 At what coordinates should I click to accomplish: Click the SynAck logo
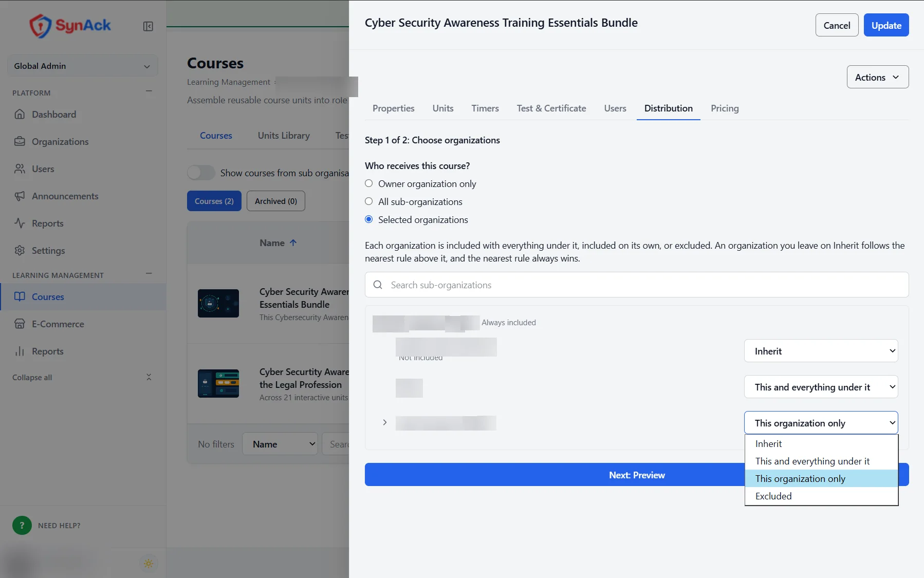pos(70,26)
